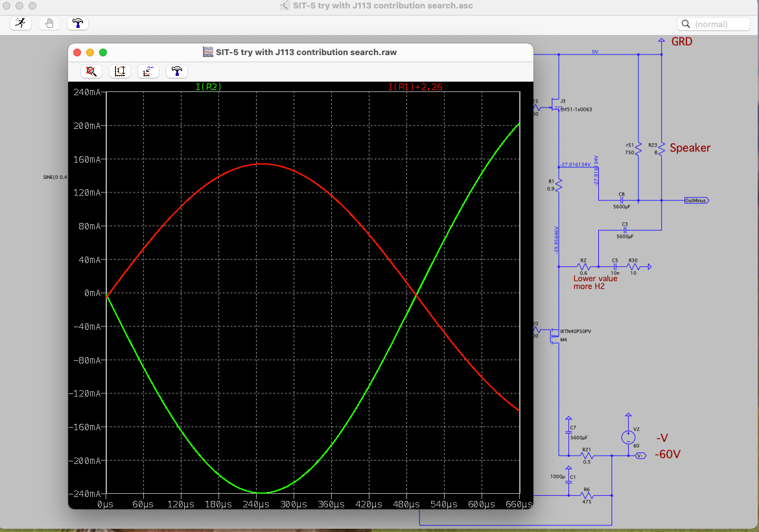The image size is (759, 532).
Task: Open the schematic window's control panel hammer
Action: pos(77,23)
